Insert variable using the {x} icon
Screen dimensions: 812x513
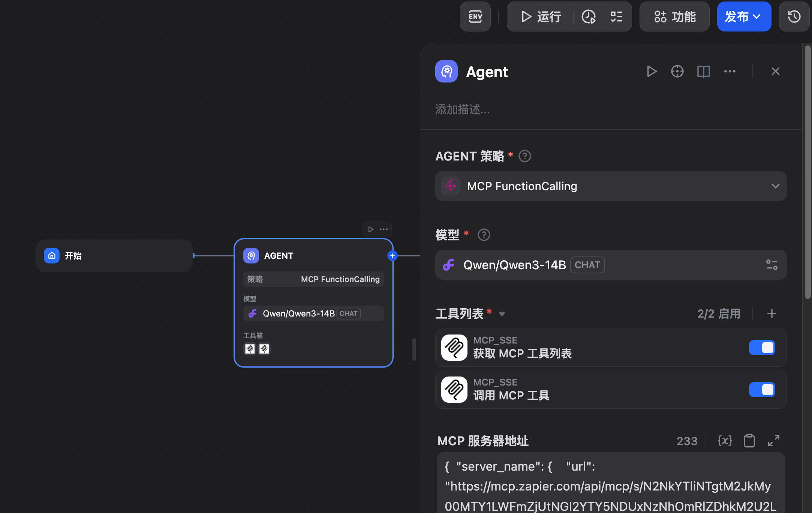coord(725,441)
